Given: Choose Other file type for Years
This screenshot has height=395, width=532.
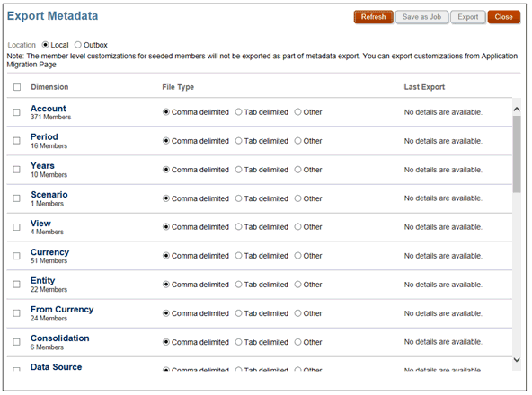Looking at the screenshot, I should (297, 170).
